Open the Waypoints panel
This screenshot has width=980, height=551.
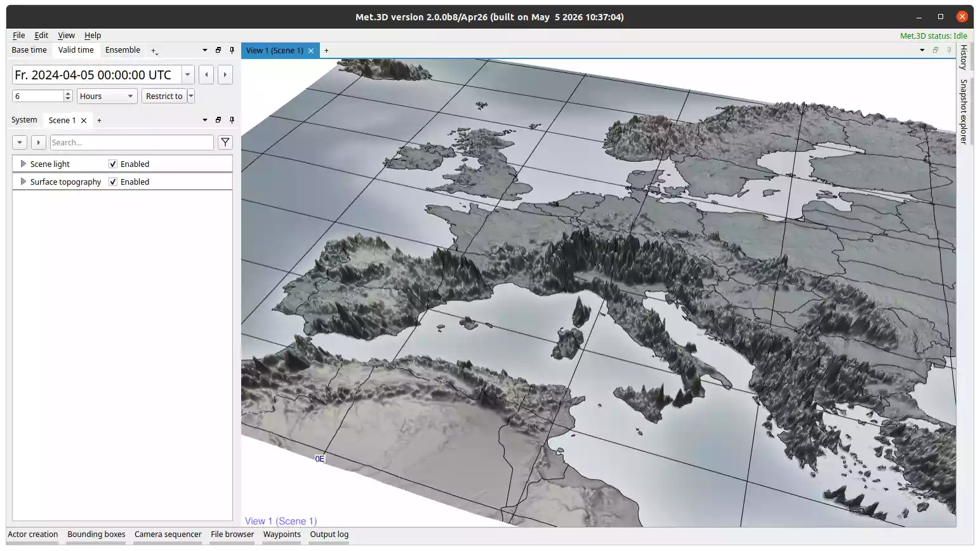pos(282,534)
